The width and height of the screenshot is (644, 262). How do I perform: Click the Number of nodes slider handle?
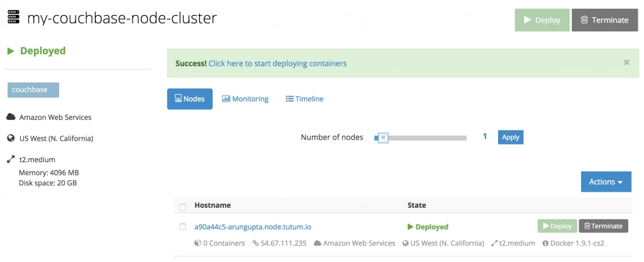point(383,138)
